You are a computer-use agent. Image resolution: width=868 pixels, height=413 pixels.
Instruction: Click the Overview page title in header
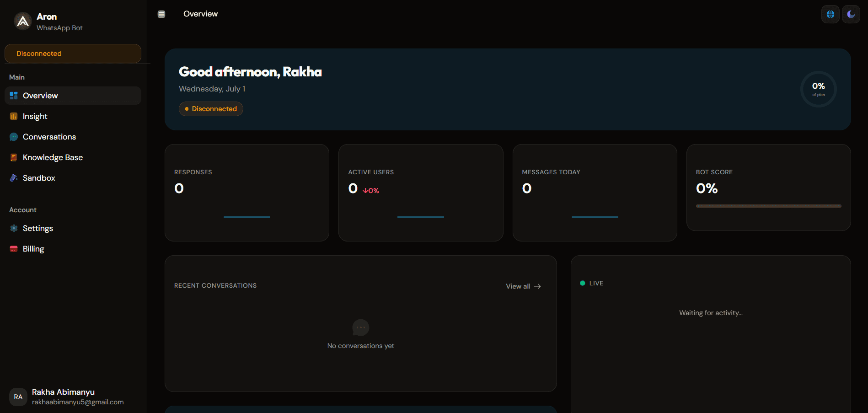[x=201, y=14]
